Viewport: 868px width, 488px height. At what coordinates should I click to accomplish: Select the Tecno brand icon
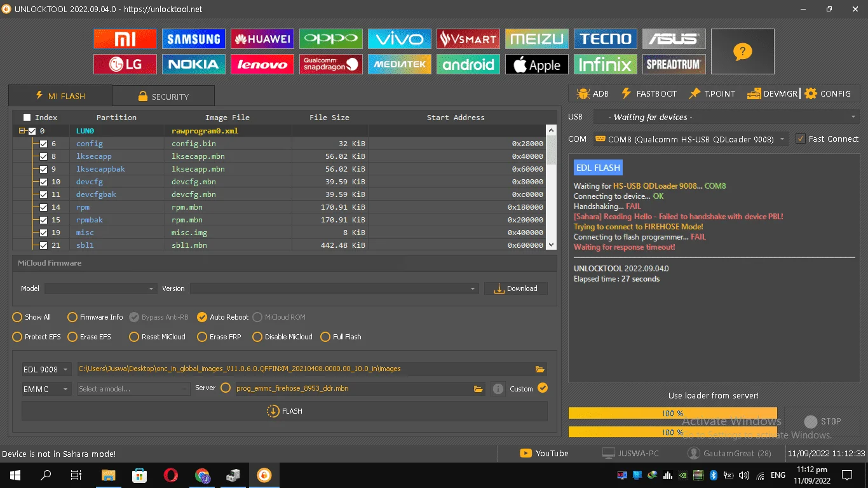(x=606, y=39)
